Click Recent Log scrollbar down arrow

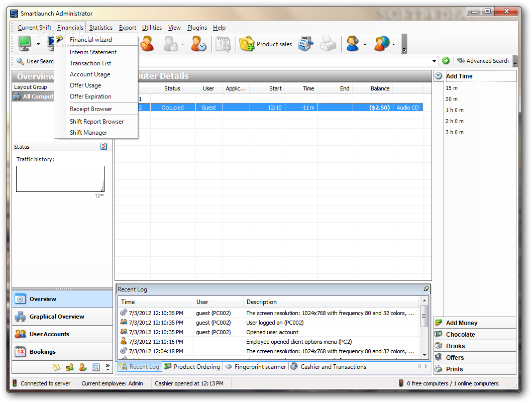(424, 355)
